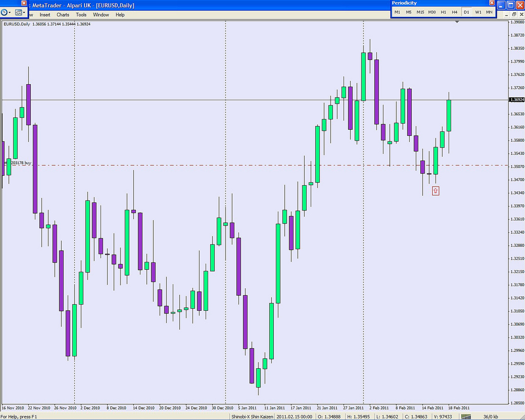The height and width of the screenshot is (420, 525).
Task: Click the C: 1.34863 close price field
Action: pyautogui.click(x=416, y=416)
